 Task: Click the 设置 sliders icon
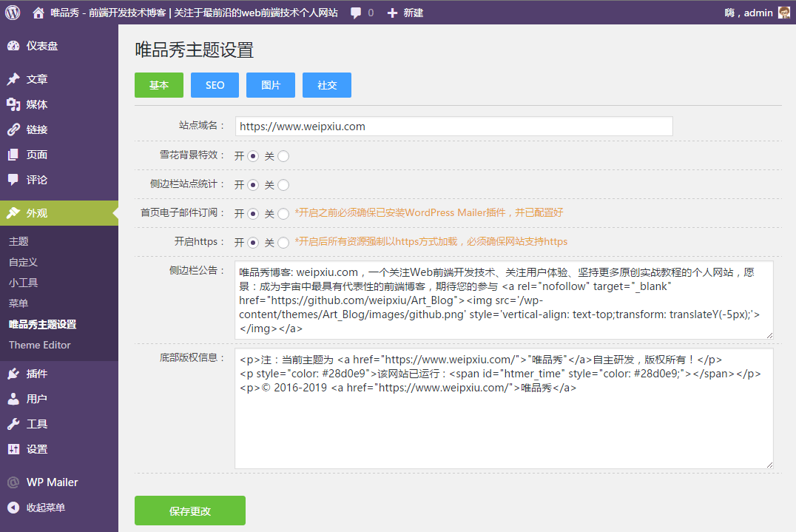[x=13, y=449]
